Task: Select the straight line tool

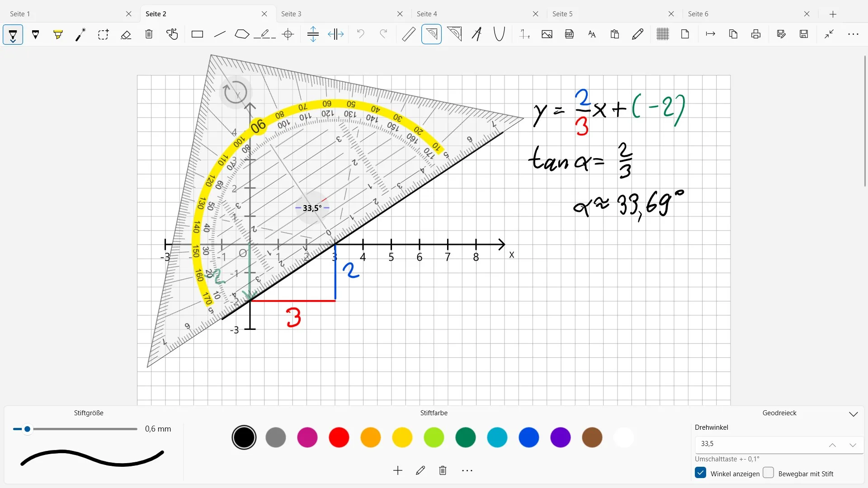Action: (220, 34)
